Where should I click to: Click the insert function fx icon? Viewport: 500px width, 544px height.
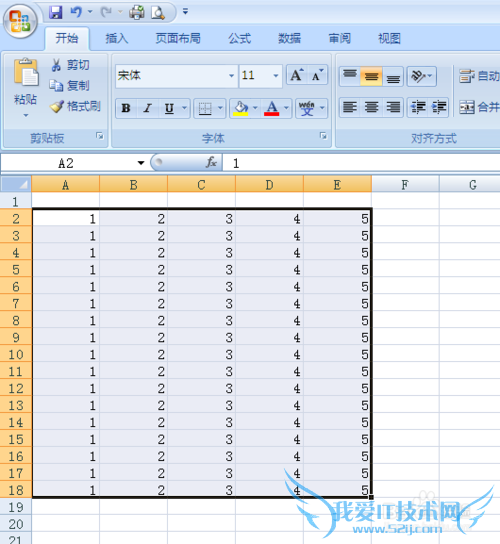point(211,162)
